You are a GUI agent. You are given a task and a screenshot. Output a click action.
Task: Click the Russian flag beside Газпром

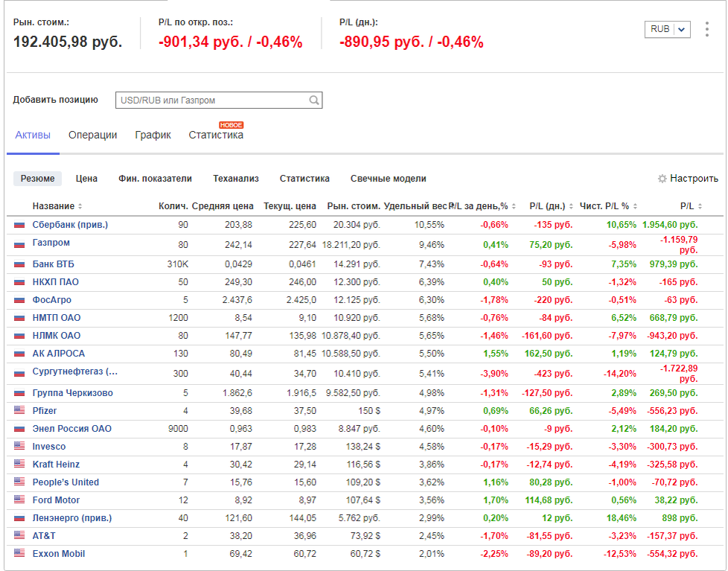tap(19, 243)
